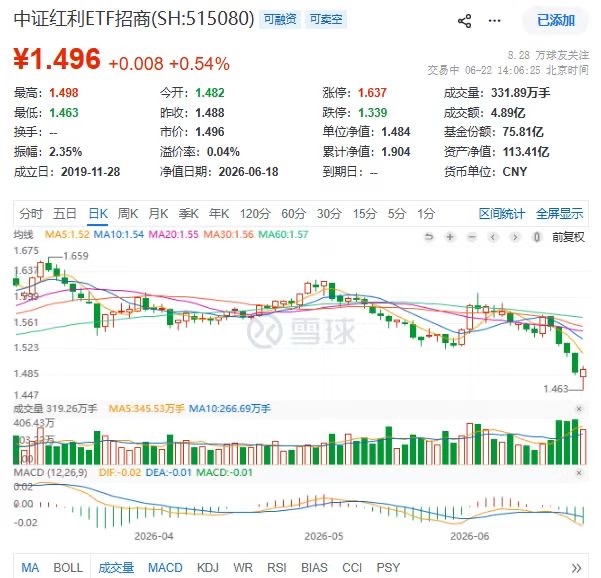Toggle the 成交量 indicator
The image size is (601, 578).
tap(116, 567)
